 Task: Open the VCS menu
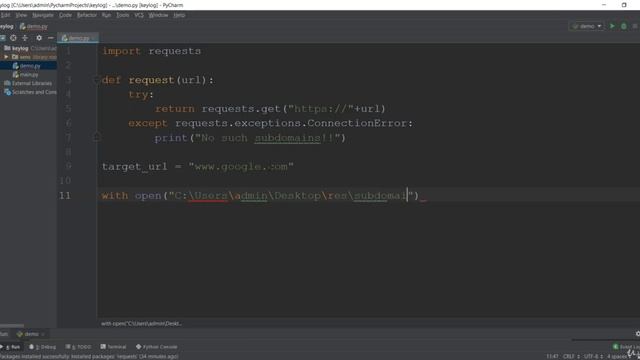(139, 15)
